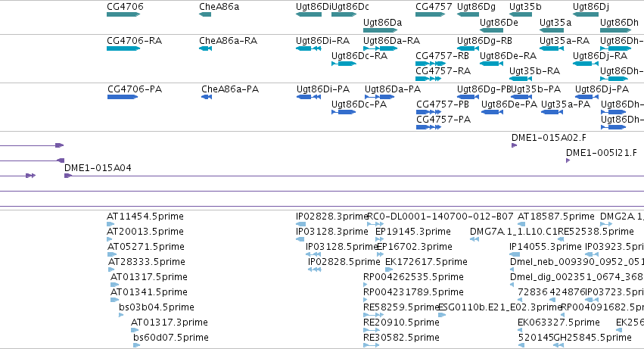The image size is (644, 349).
Task: Select the Ugt86De-PA protein label
Action: coord(509,104)
